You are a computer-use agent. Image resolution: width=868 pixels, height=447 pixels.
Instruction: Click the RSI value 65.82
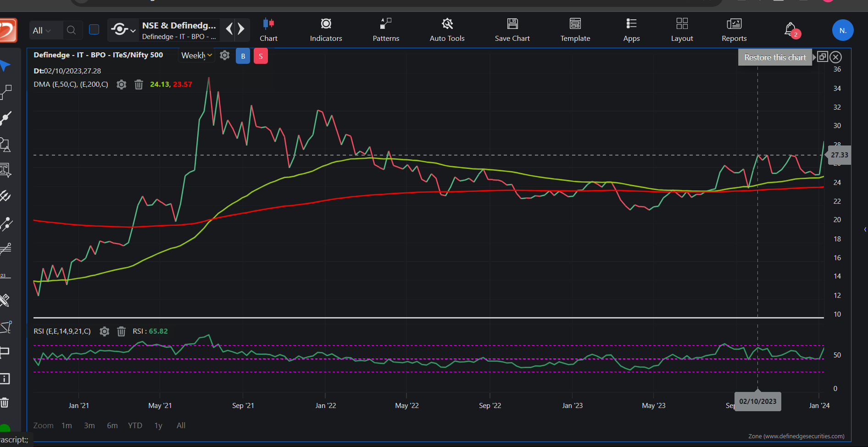click(158, 331)
